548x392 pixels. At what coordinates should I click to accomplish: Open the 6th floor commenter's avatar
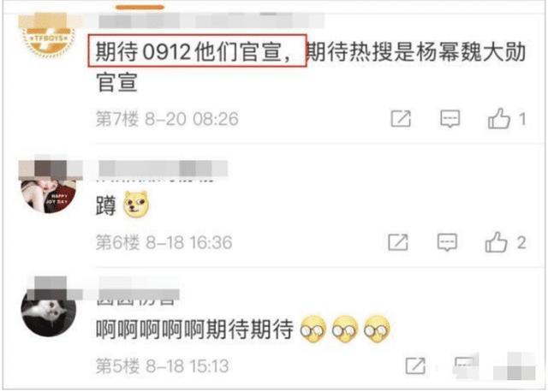click(49, 191)
